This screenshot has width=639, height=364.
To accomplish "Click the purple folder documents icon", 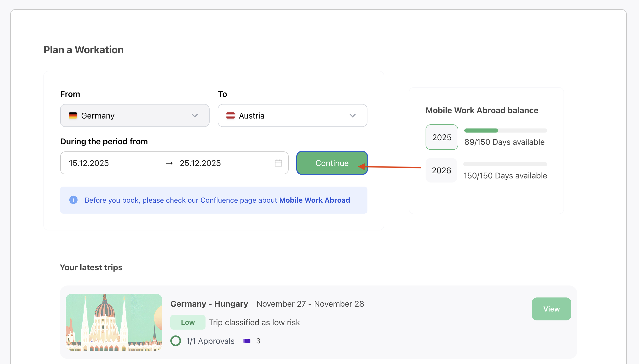I will [x=247, y=341].
